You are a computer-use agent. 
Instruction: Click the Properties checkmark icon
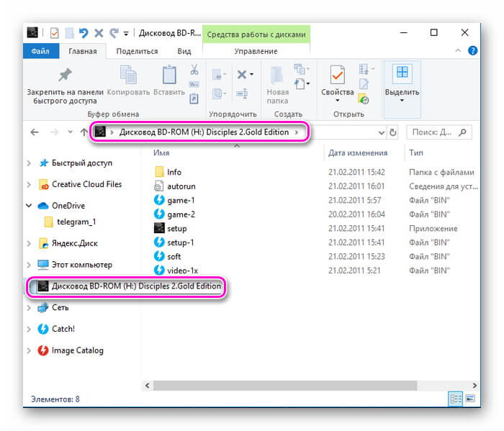click(x=337, y=75)
